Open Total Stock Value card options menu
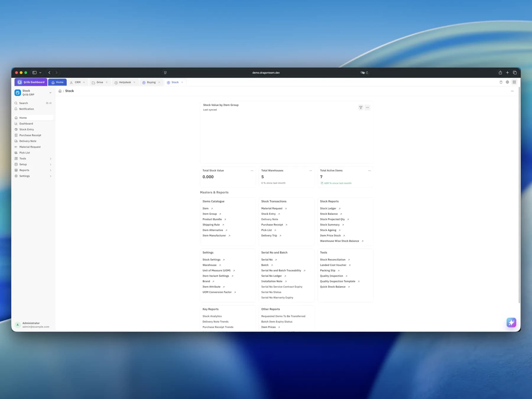 click(252, 171)
